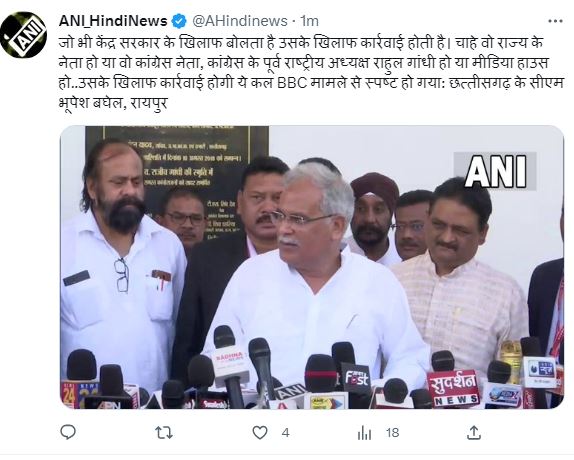Click the Hindi tweet text body
574x460 pixels.
click(x=310, y=73)
